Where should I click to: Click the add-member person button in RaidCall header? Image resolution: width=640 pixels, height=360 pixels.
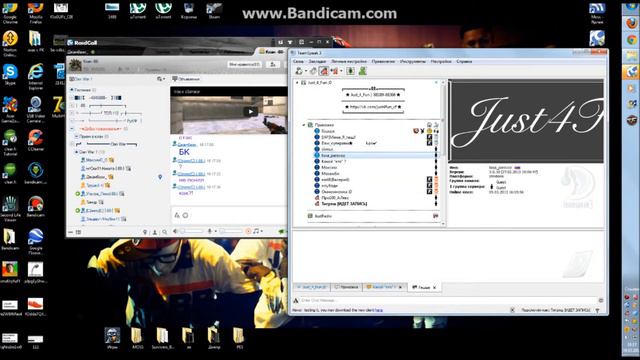(273, 64)
